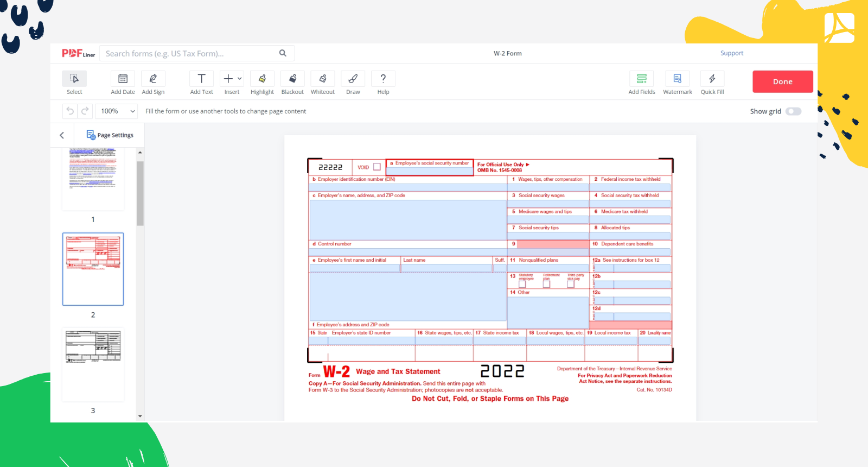Click the PDFLiner logo

tap(78, 53)
